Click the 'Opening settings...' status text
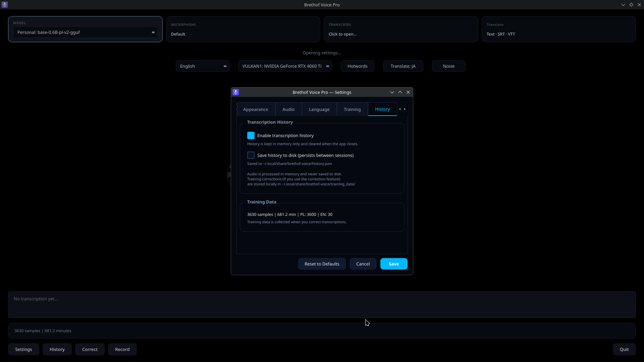The image size is (644, 362). 322,53
